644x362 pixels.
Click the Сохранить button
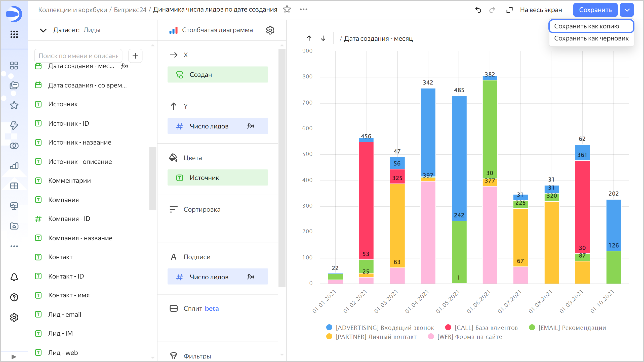(595, 10)
